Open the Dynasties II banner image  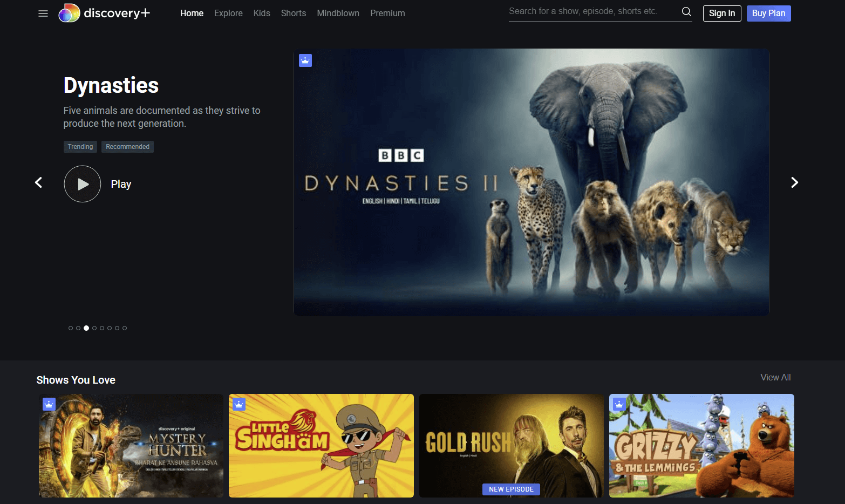(x=531, y=182)
